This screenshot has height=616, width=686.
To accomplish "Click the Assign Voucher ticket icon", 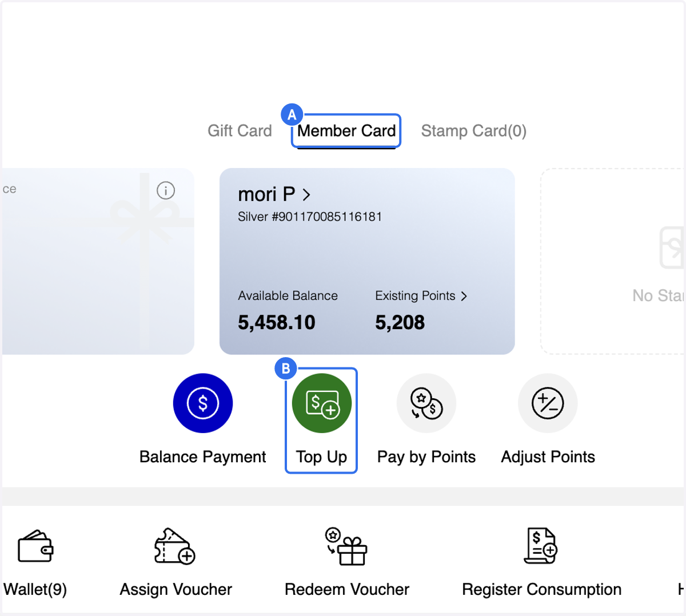I will [x=175, y=546].
